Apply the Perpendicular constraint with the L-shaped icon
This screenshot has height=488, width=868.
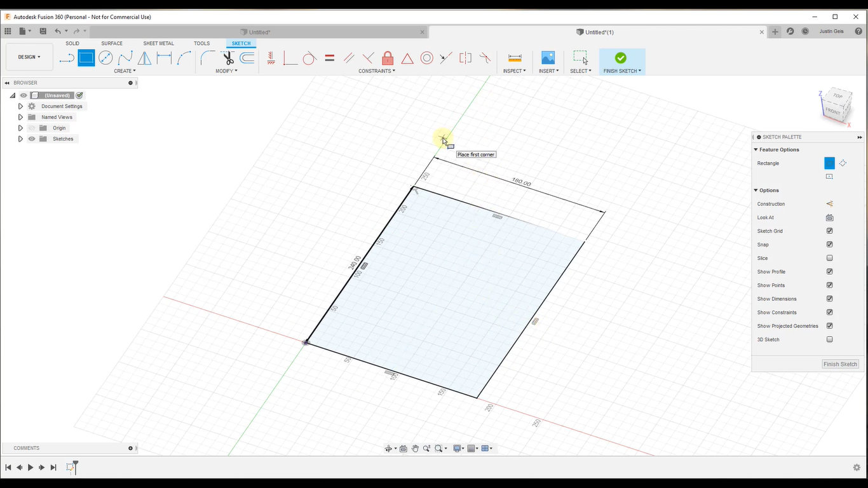pos(290,58)
